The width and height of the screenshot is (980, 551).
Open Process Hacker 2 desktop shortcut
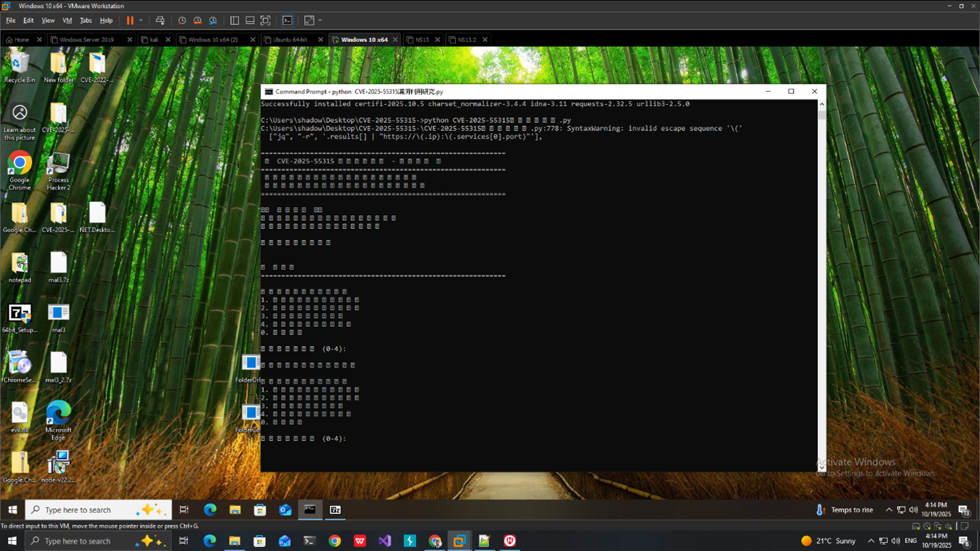(58, 171)
